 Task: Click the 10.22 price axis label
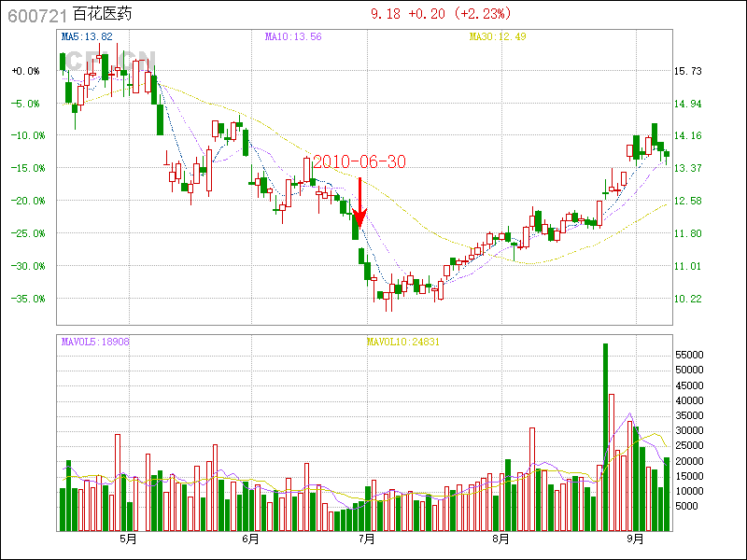coord(688,299)
